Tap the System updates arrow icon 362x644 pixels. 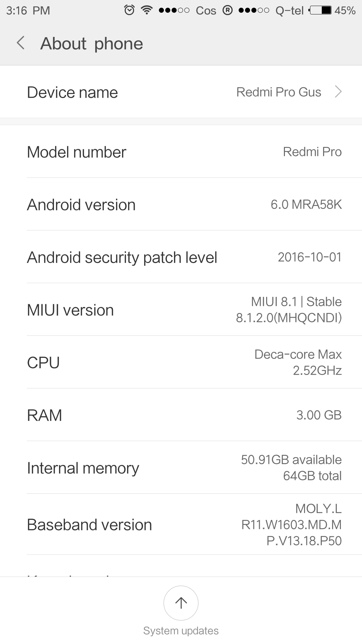(181, 603)
